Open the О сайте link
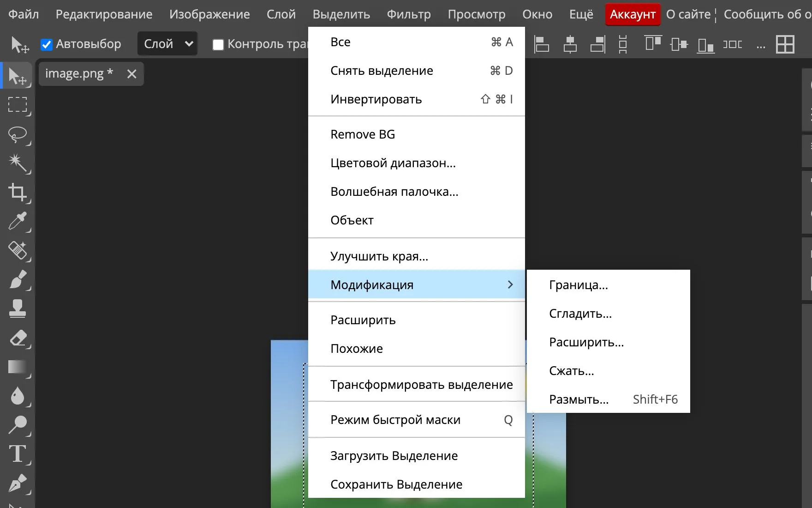The width and height of the screenshot is (812, 508). click(x=688, y=14)
